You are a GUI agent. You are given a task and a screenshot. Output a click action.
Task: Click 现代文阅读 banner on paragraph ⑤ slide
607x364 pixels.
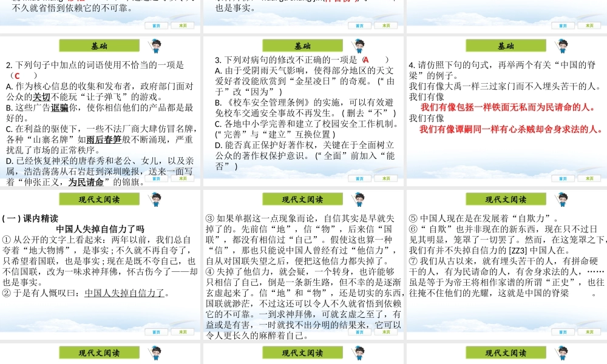(x=506, y=200)
